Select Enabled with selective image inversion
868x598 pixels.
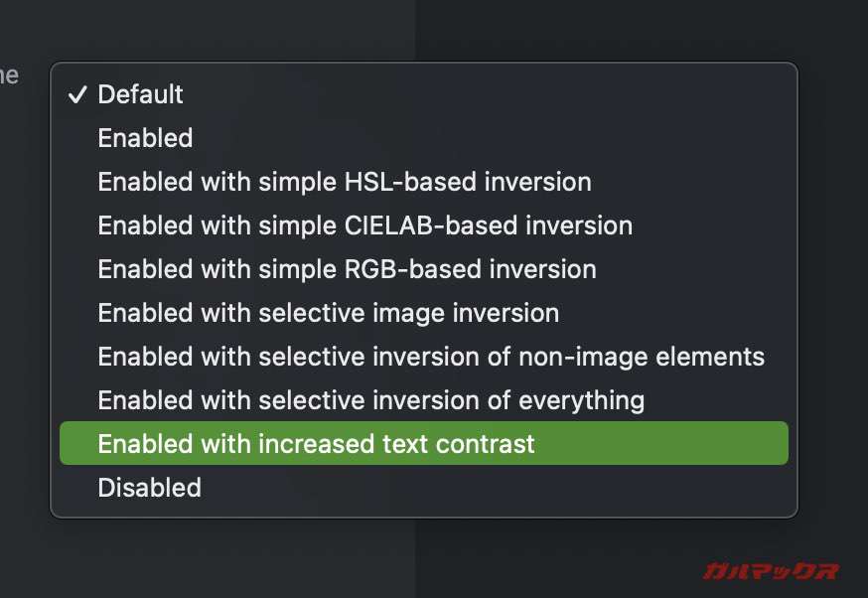[x=328, y=313]
